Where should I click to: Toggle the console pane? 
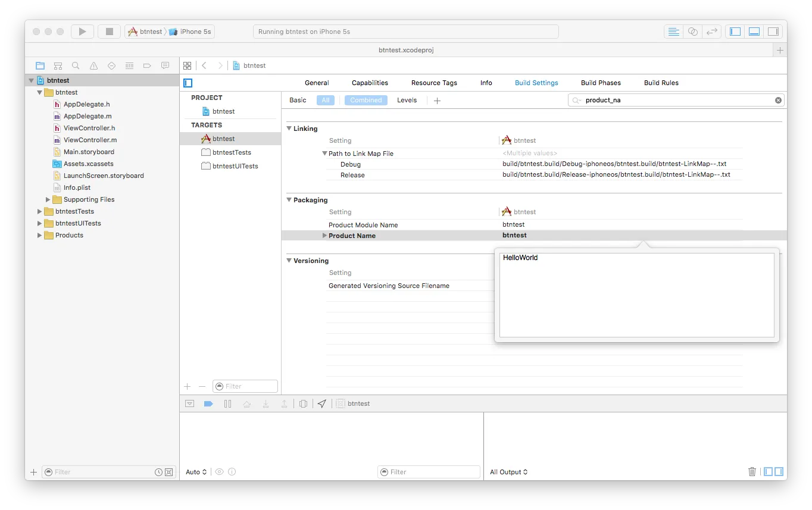pyautogui.click(x=778, y=472)
